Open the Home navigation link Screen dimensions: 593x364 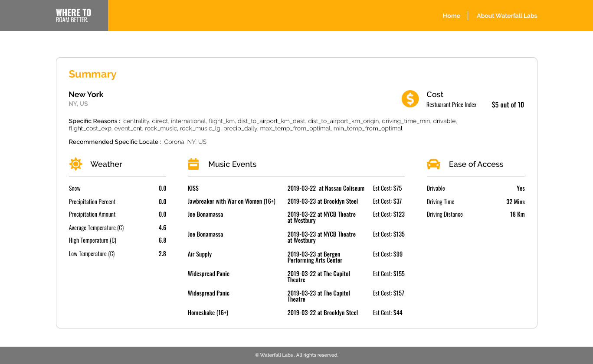click(x=451, y=16)
